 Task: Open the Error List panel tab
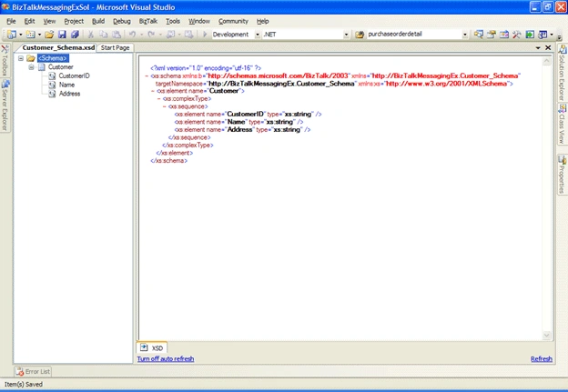point(33,371)
